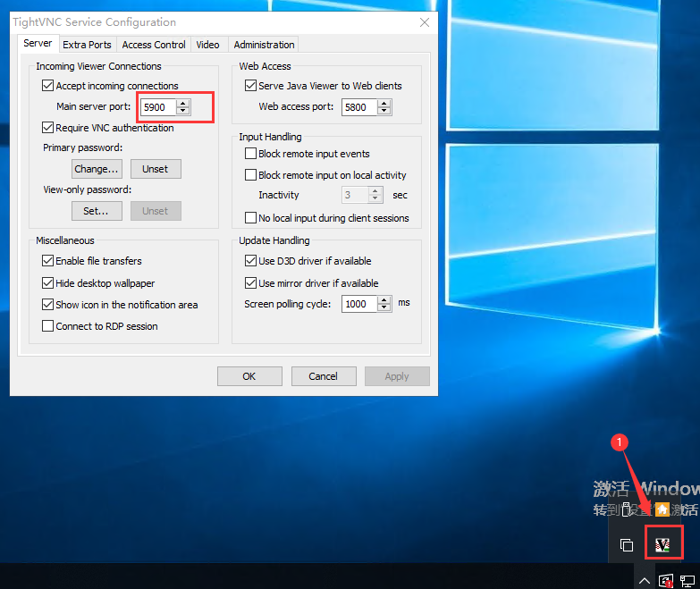
Task: Click into the Screen polling cycle field
Action: [359, 304]
